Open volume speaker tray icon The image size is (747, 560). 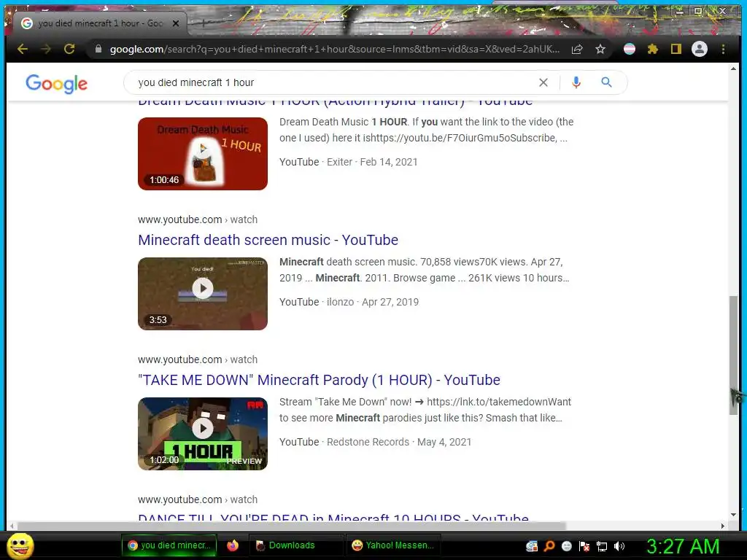tap(619, 546)
